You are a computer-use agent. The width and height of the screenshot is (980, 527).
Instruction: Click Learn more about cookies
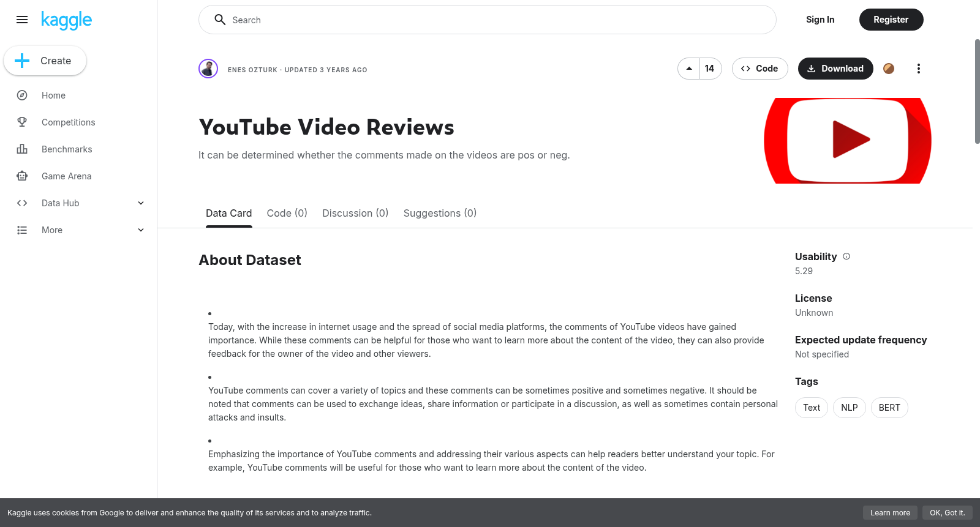tap(890, 513)
